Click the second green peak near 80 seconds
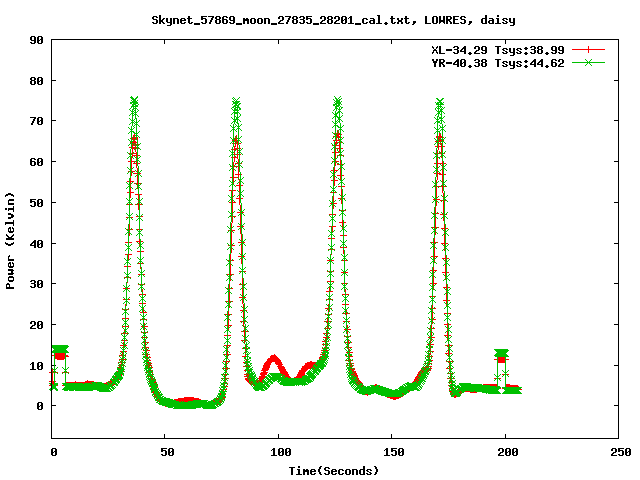This screenshot has height=480, width=640. coord(236,101)
